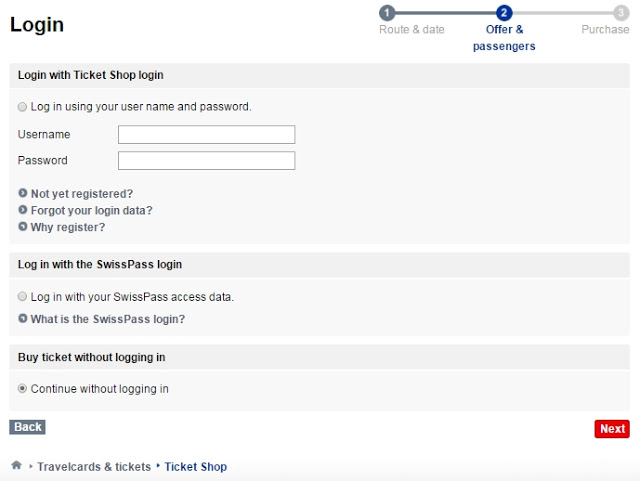Go to Route & date step

(x=411, y=29)
